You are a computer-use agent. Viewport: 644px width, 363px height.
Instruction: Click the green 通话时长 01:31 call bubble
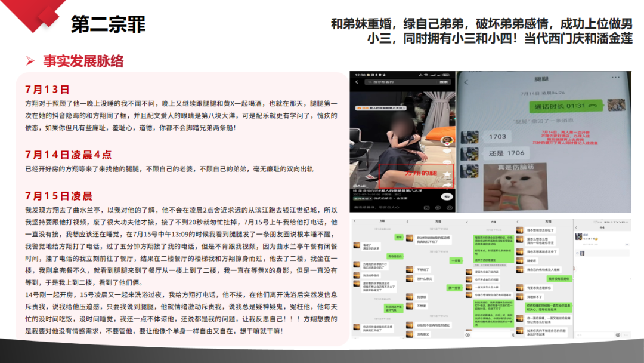click(x=566, y=106)
